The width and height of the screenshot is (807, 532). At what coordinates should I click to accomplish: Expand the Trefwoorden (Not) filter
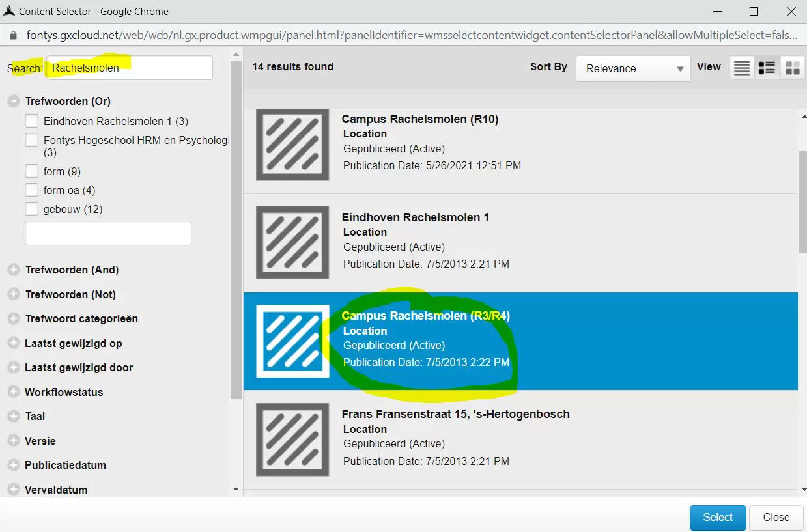13,294
